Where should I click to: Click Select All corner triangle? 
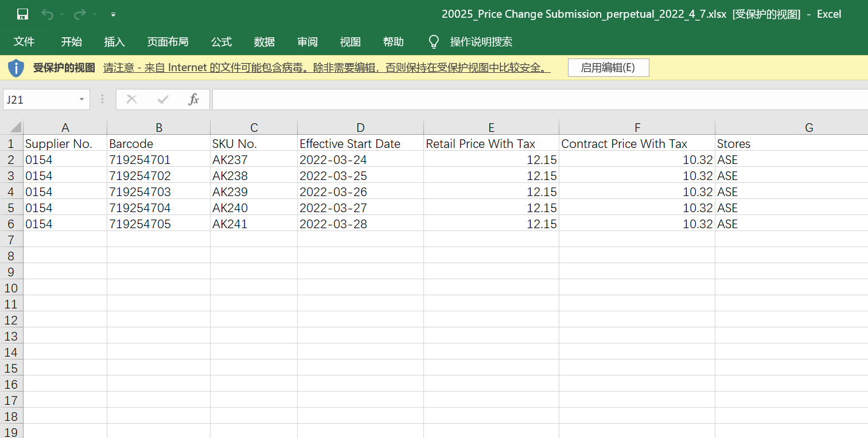[15, 127]
